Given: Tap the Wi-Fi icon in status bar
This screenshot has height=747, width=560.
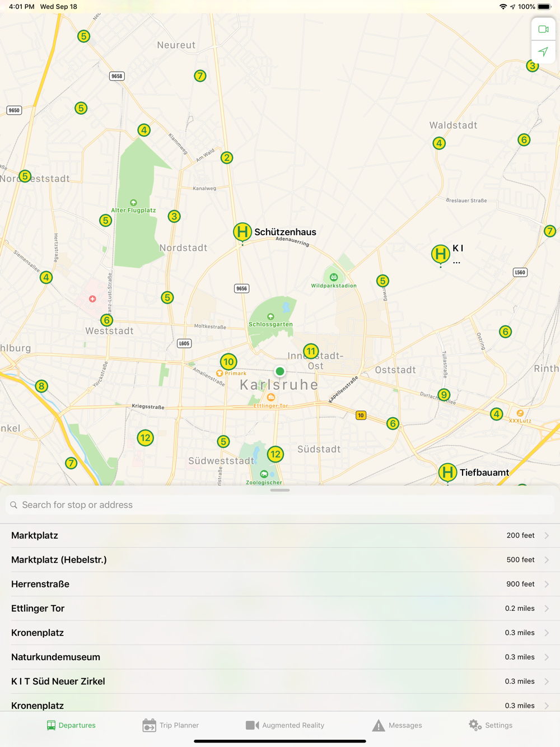Looking at the screenshot, I should click(x=503, y=7).
